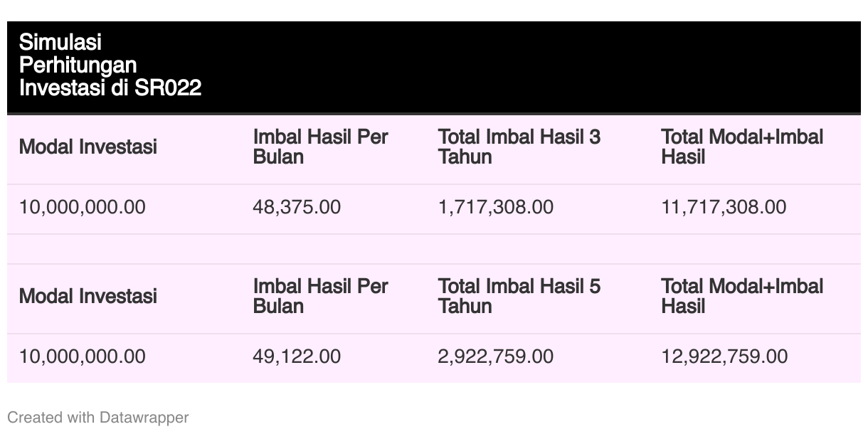Click 10,000,000.00 in the row with 48,375.00
Viewport: 868px width, 434px height.
click(x=83, y=207)
